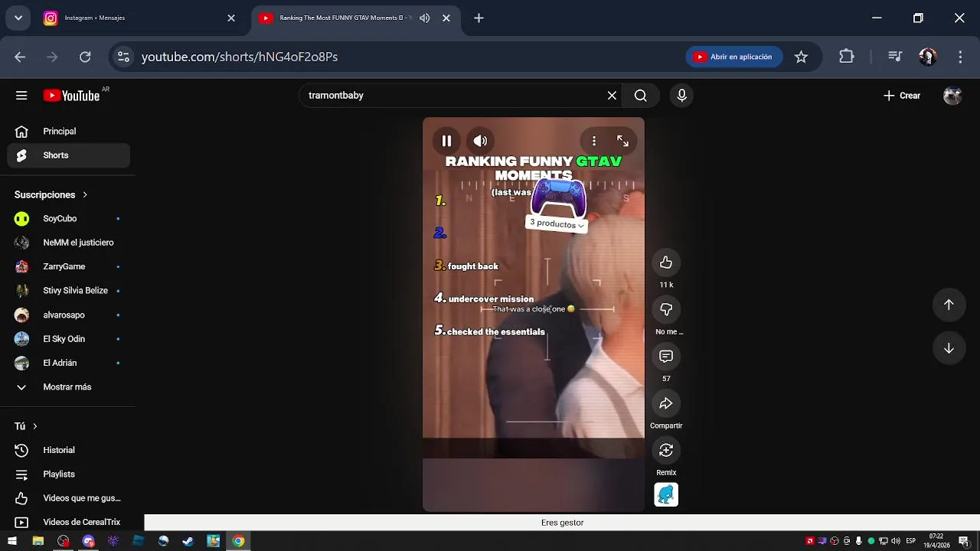Open NeMM el justiciero channel
Image resolution: width=980 pixels, height=551 pixels.
69,243
